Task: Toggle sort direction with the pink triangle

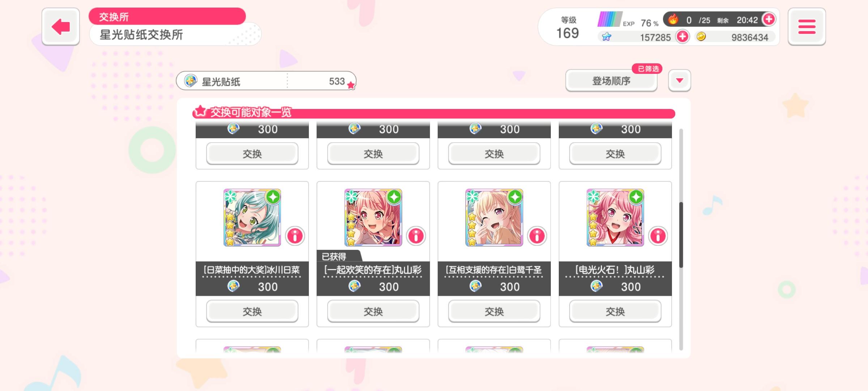Action: [x=680, y=80]
